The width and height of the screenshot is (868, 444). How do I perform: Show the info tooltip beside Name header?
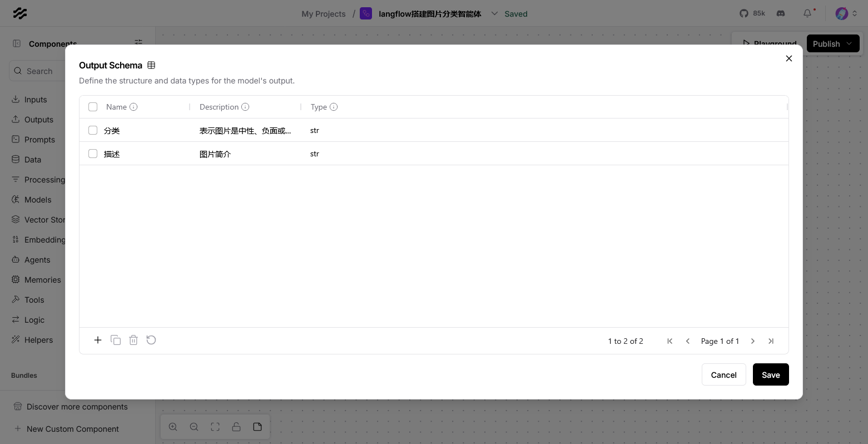(x=133, y=107)
